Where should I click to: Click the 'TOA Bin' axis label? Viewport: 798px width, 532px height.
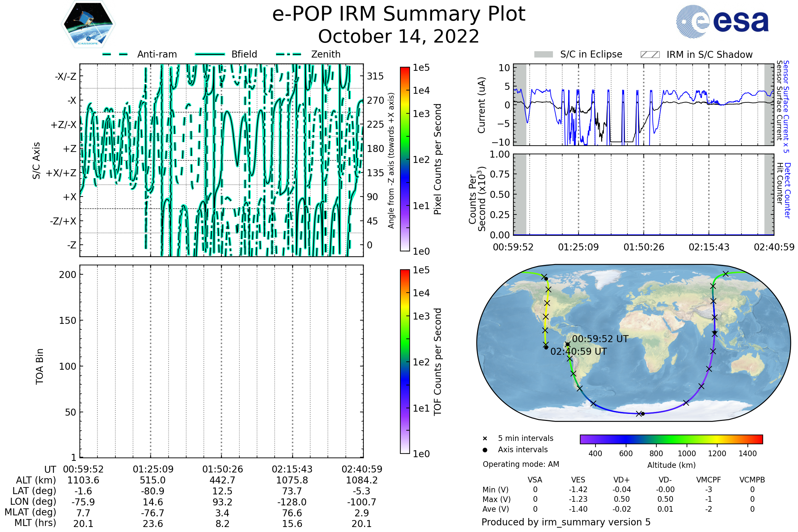[40, 366]
